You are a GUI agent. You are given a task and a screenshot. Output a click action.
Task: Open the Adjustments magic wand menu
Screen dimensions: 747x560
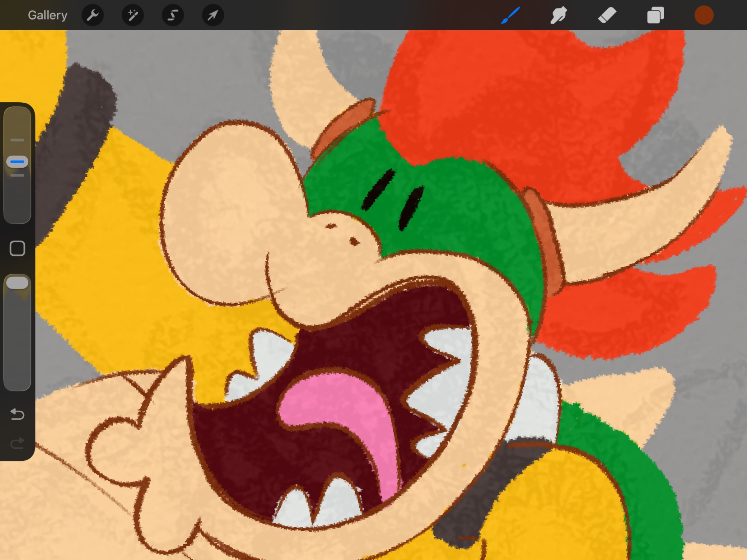coord(133,15)
